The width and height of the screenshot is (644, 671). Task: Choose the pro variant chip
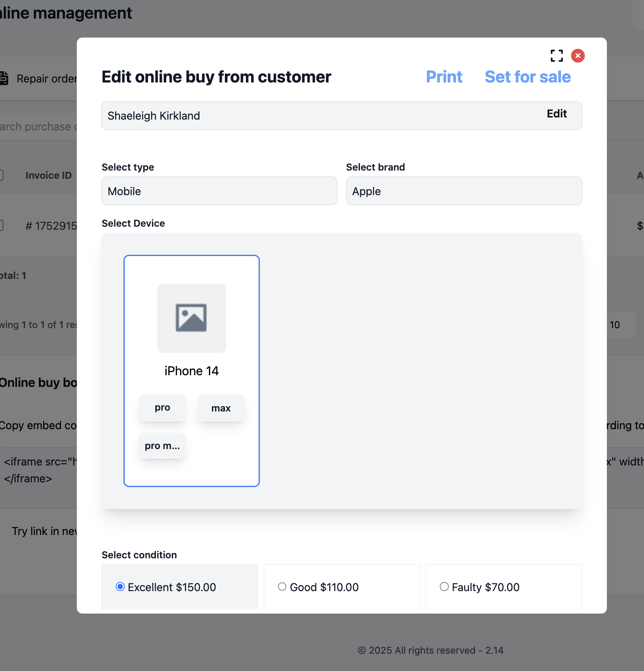pyautogui.click(x=162, y=408)
